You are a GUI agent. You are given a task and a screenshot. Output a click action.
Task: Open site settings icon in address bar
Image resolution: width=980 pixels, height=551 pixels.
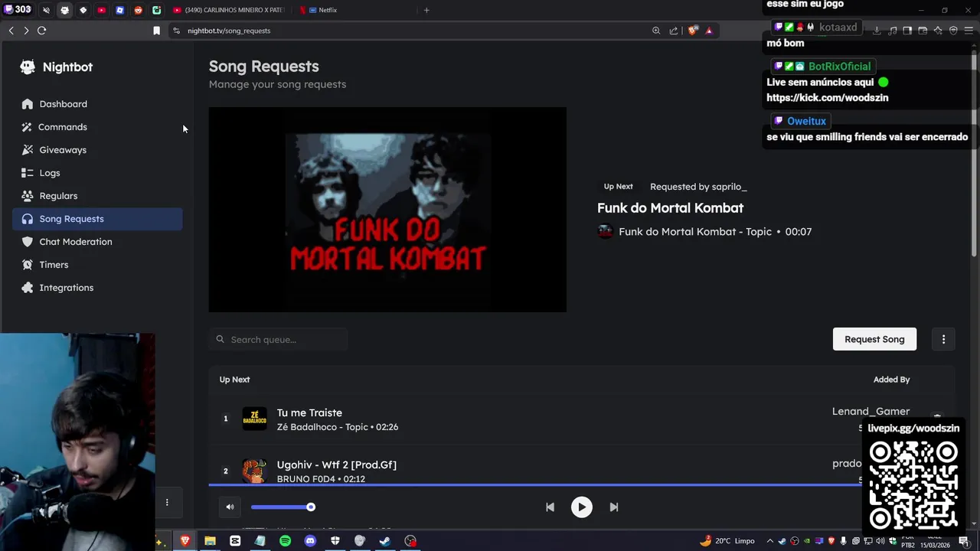176,31
